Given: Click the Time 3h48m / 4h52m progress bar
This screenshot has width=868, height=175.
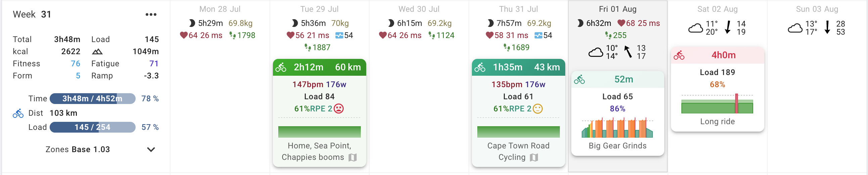Looking at the screenshot, I should click(x=92, y=99).
